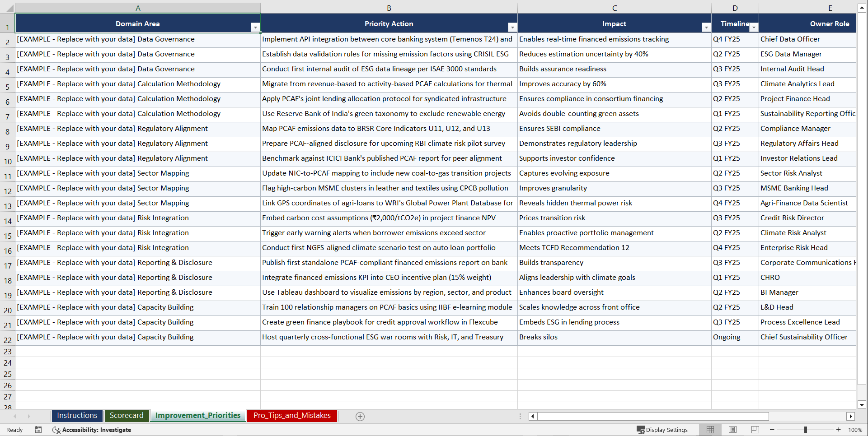
Task: Open the Domain Area filter dropdown
Action: tap(256, 27)
